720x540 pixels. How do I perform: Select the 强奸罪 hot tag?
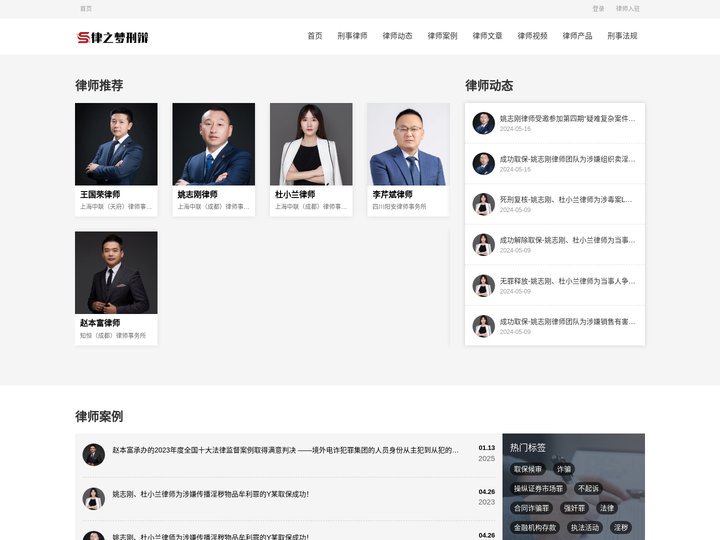[574, 508]
